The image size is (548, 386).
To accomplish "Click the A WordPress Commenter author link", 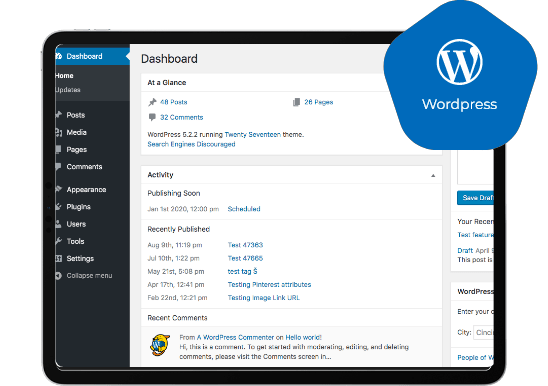I will point(236,337).
